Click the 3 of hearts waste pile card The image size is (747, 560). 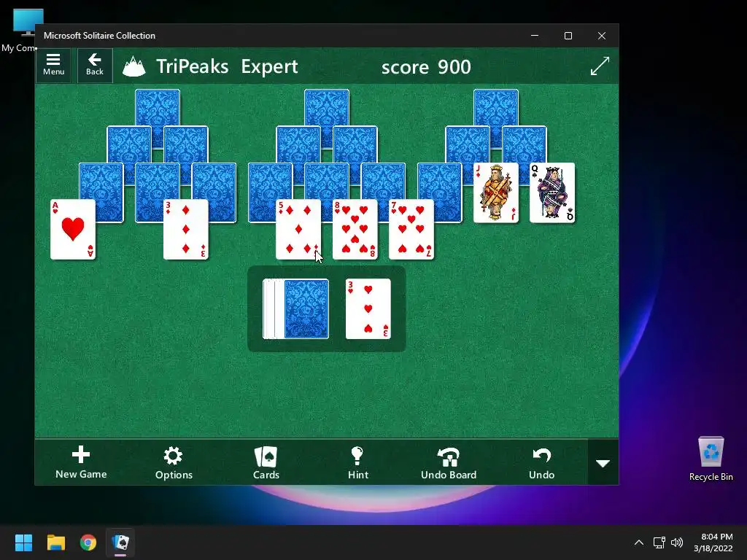(x=368, y=309)
